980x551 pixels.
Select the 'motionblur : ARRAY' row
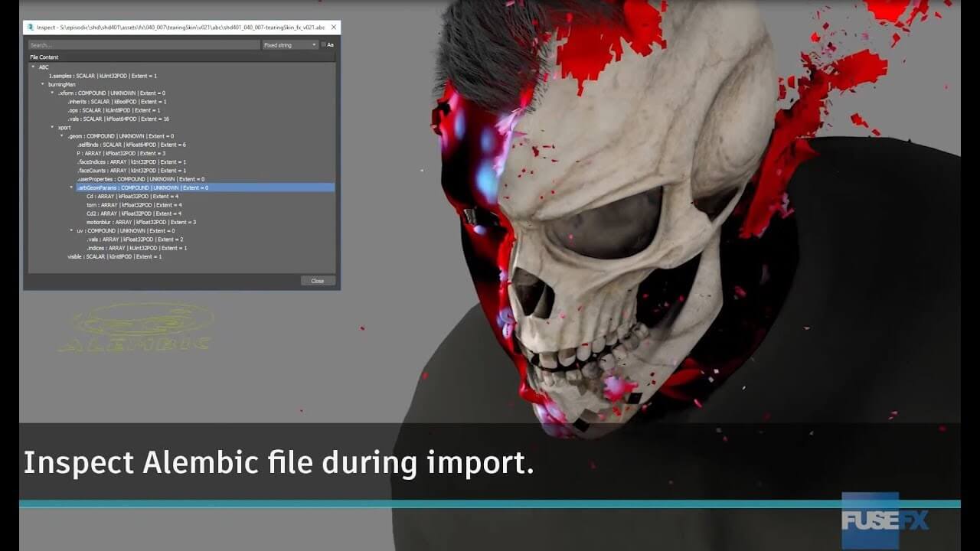(x=142, y=222)
